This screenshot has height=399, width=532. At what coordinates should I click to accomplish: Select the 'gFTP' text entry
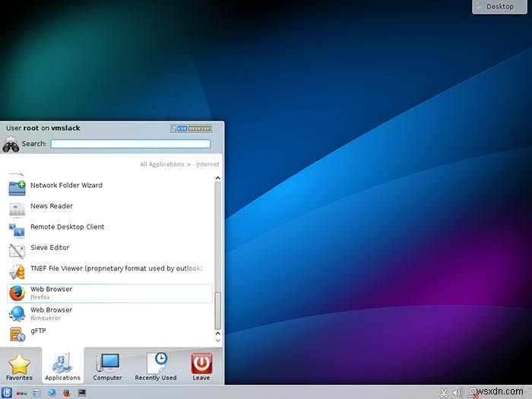pyautogui.click(x=38, y=331)
